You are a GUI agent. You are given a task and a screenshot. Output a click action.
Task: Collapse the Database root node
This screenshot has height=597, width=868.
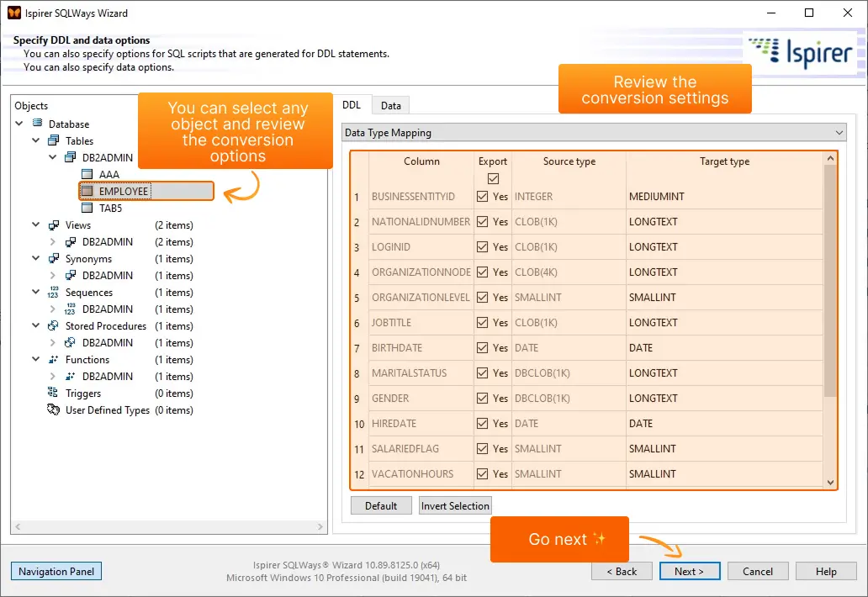(19, 124)
